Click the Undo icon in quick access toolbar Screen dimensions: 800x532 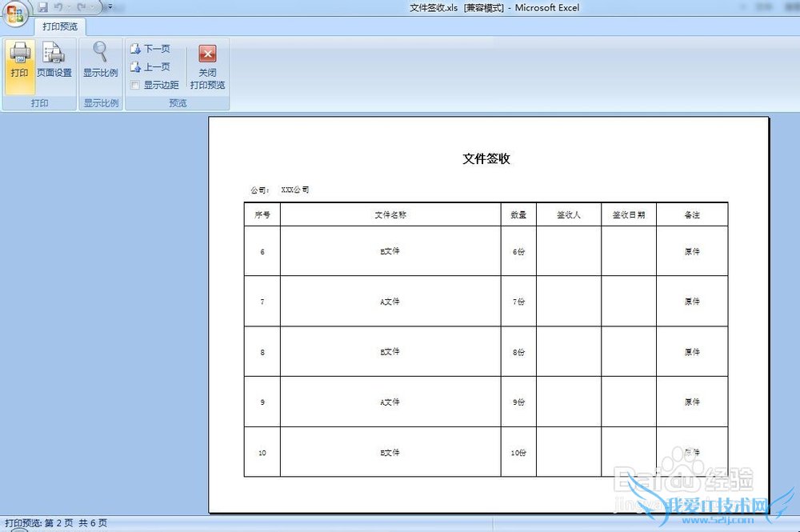point(58,7)
